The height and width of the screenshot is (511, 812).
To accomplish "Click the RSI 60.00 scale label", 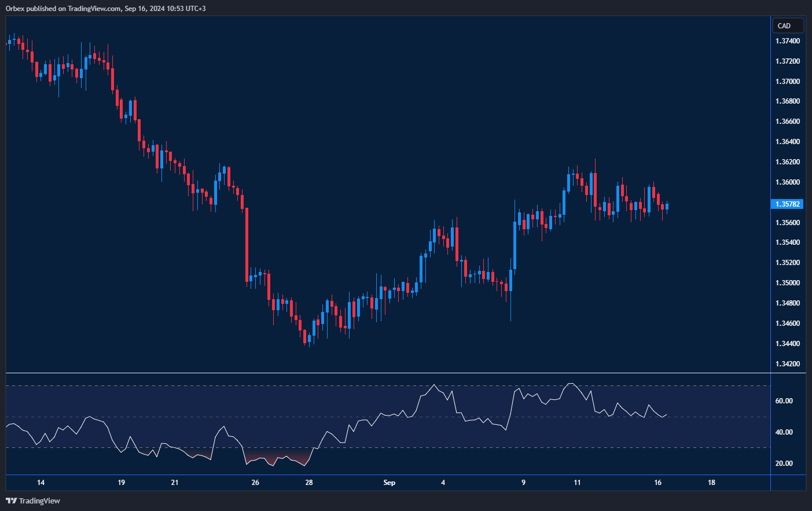I will point(784,401).
